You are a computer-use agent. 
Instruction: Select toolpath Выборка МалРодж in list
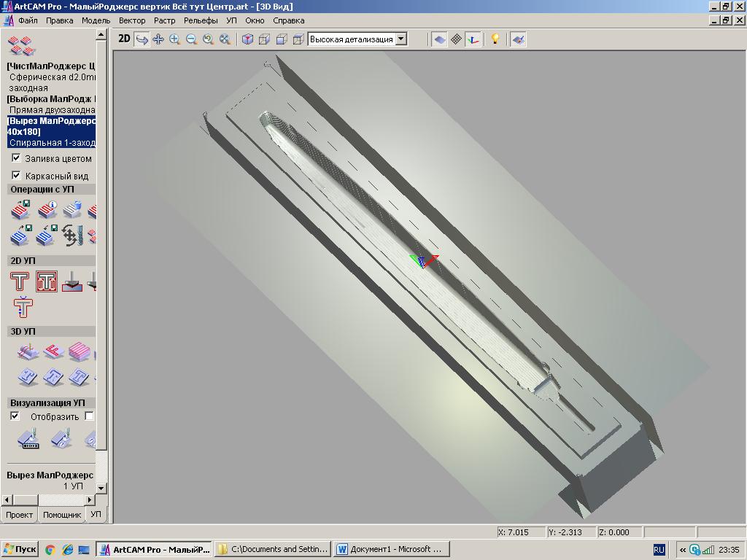pos(51,99)
